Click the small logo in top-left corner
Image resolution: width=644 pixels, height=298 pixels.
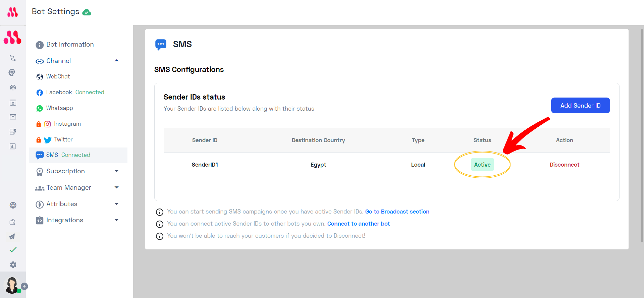12,12
